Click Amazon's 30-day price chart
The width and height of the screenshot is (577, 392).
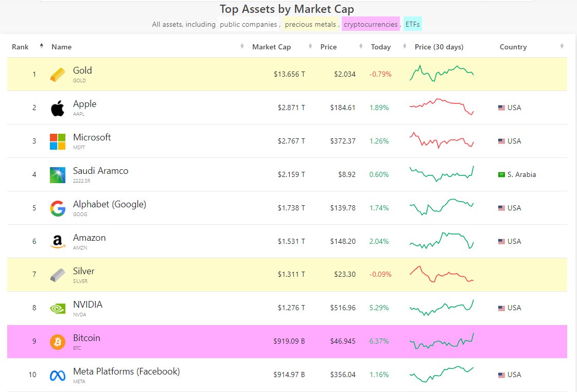pos(442,240)
